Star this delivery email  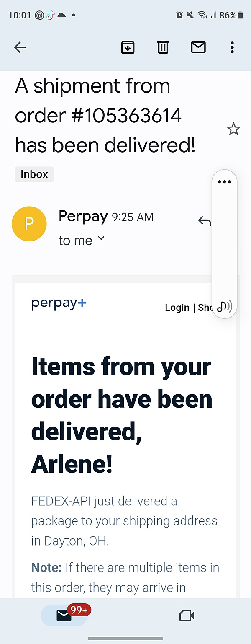(233, 129)
